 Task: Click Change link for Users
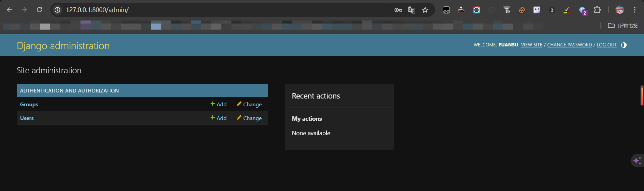[249, 118]
